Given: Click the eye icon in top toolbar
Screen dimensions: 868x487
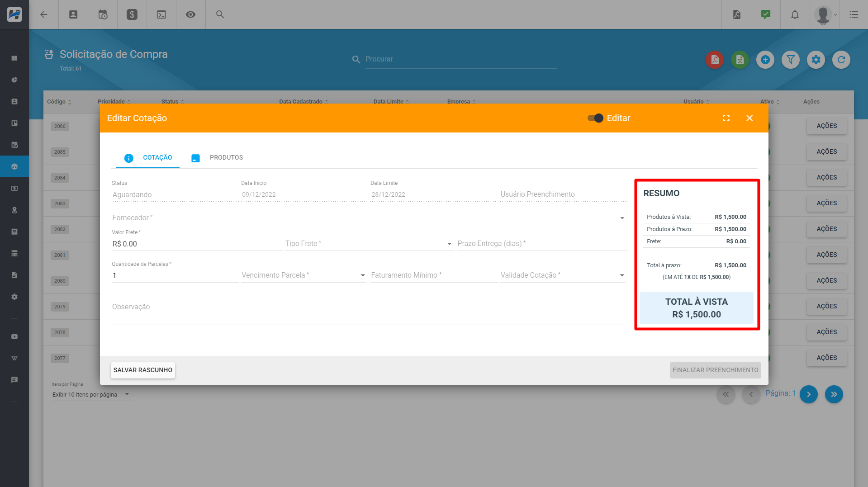Looking at the screenshot, I should click(190, 14).
